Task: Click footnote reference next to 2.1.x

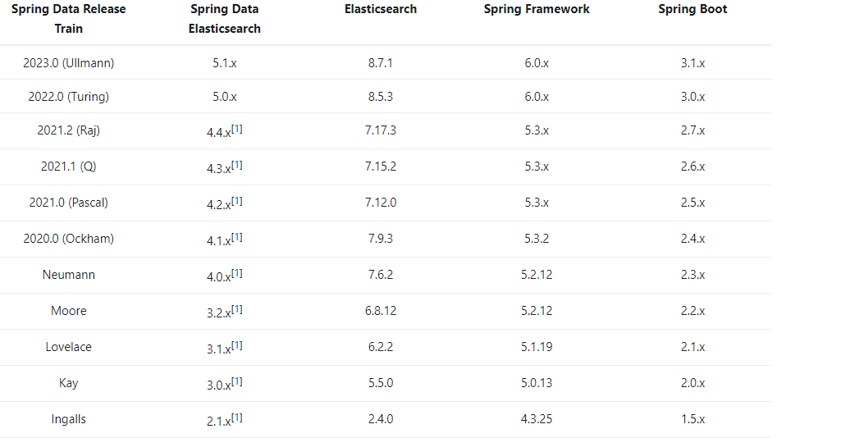Action: (x=237, y=417)
